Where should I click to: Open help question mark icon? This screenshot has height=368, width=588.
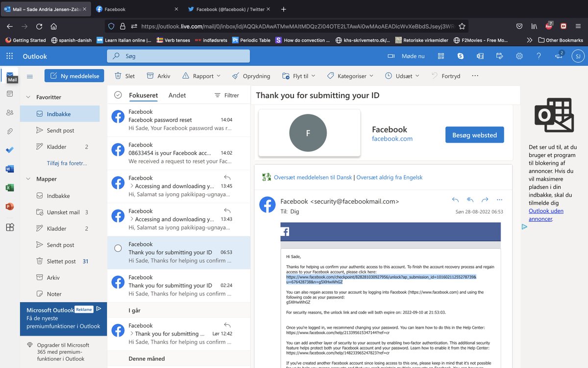[539, 56]
